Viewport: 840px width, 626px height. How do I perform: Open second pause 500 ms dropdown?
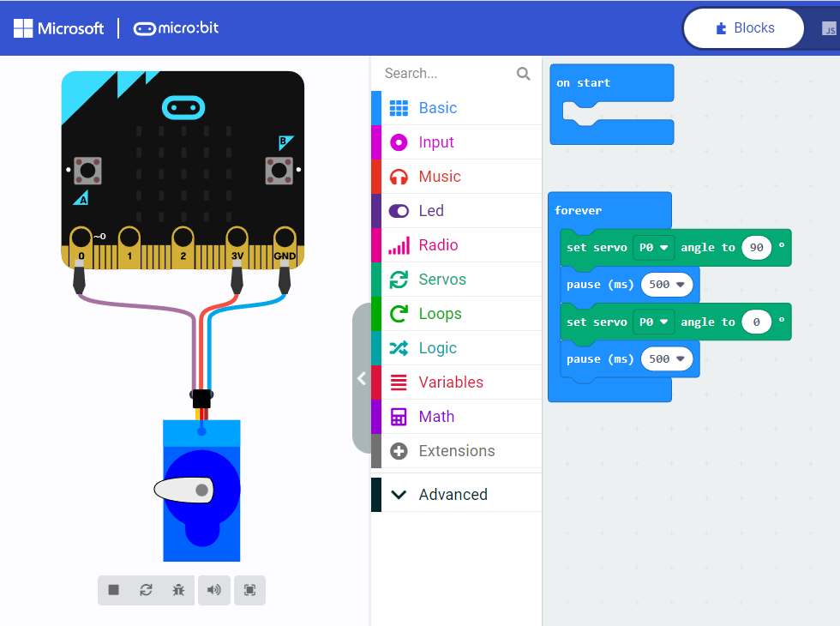pyautogui.click(x=667, y=359)
